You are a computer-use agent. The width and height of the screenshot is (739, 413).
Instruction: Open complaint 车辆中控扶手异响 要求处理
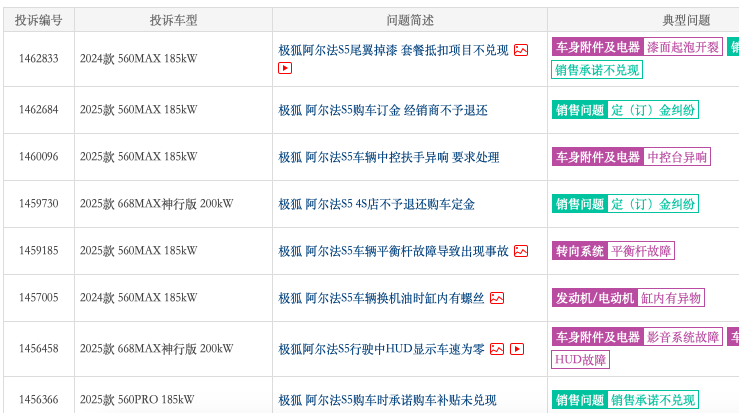point(388,157)
